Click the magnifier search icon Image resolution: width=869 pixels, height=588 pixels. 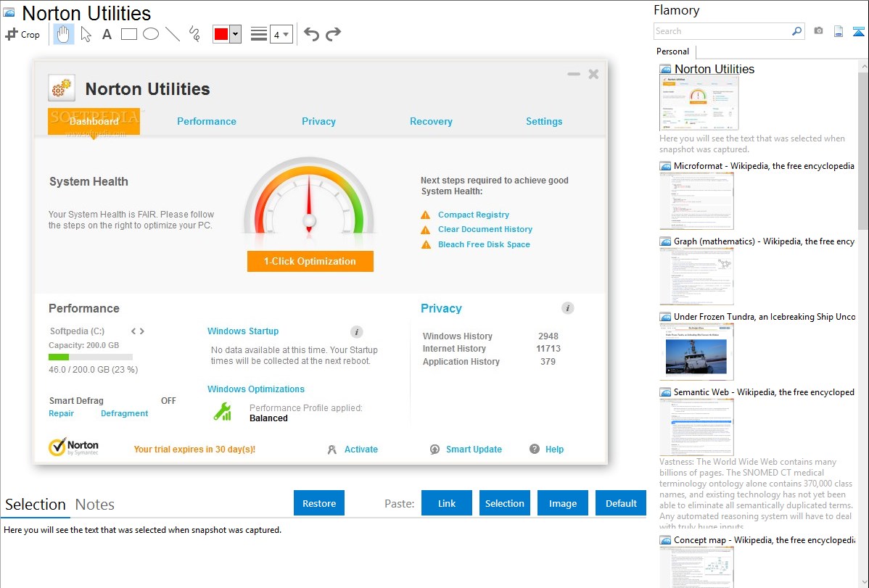point(797,31)
